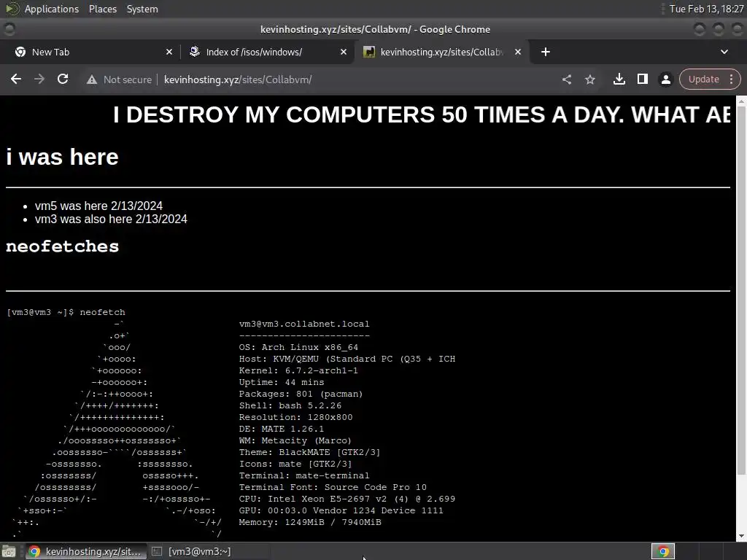This screenshot has width=747, height=560.
Task: Click "CPU: Intel Xeon E5-2697 v2" line
Action: [347, 499]
